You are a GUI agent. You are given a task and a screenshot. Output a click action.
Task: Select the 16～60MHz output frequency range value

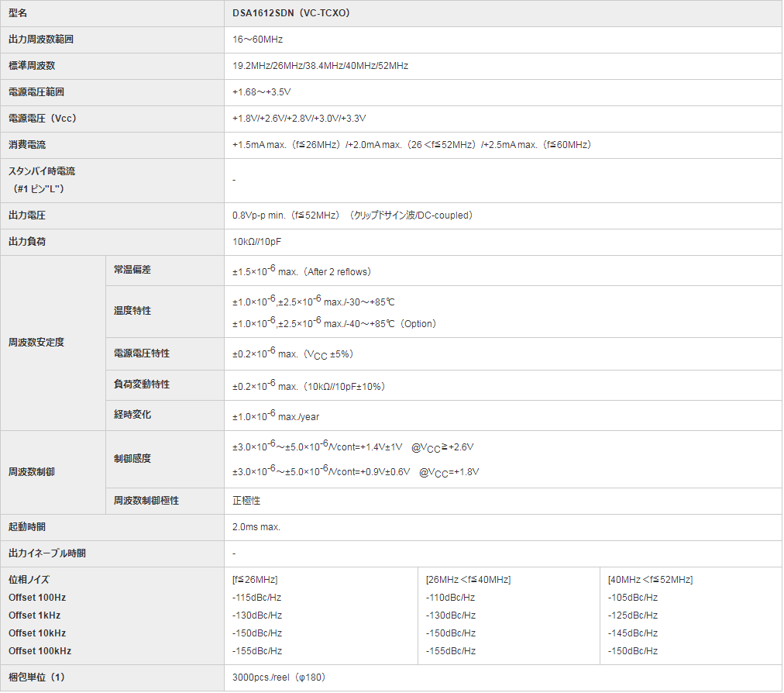(258, 40)
